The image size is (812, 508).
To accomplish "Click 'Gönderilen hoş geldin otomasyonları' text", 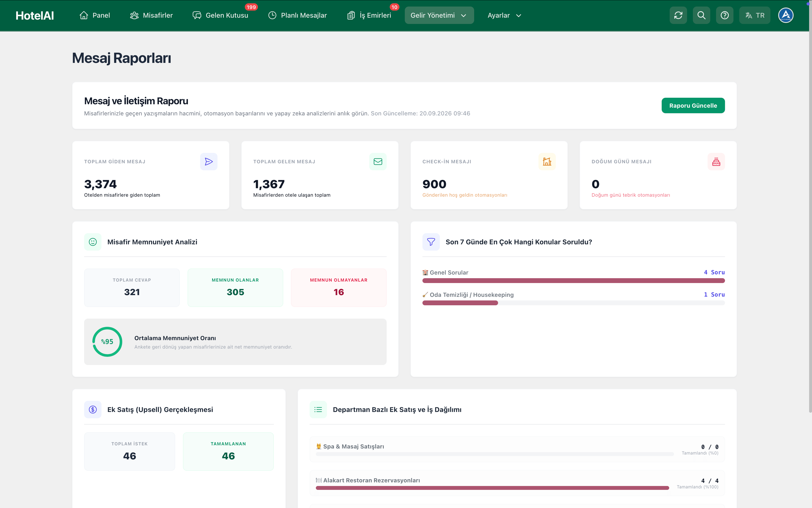I will (465, 195).
